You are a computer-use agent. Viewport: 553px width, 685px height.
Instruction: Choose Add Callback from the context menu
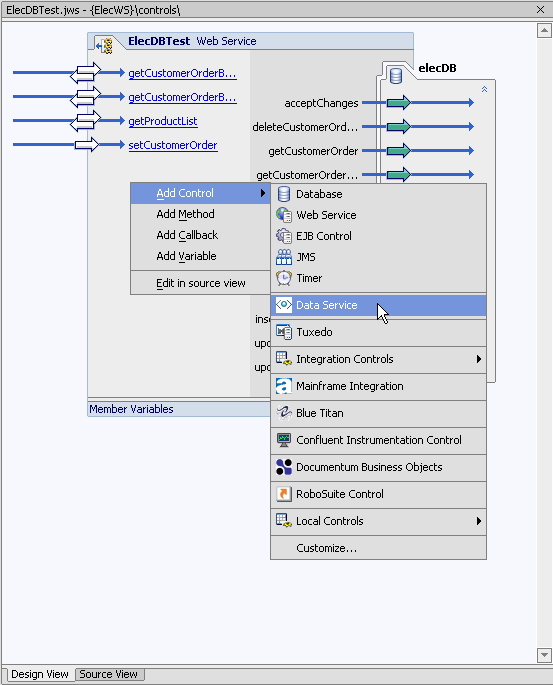(x=200, y=235)
